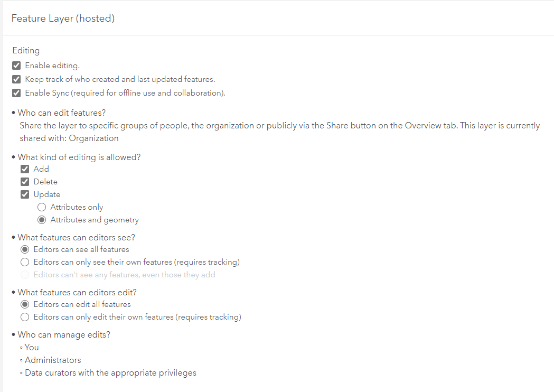Select Editors can see all features
This screenshot has width=554, height=392.
point(25,249)
